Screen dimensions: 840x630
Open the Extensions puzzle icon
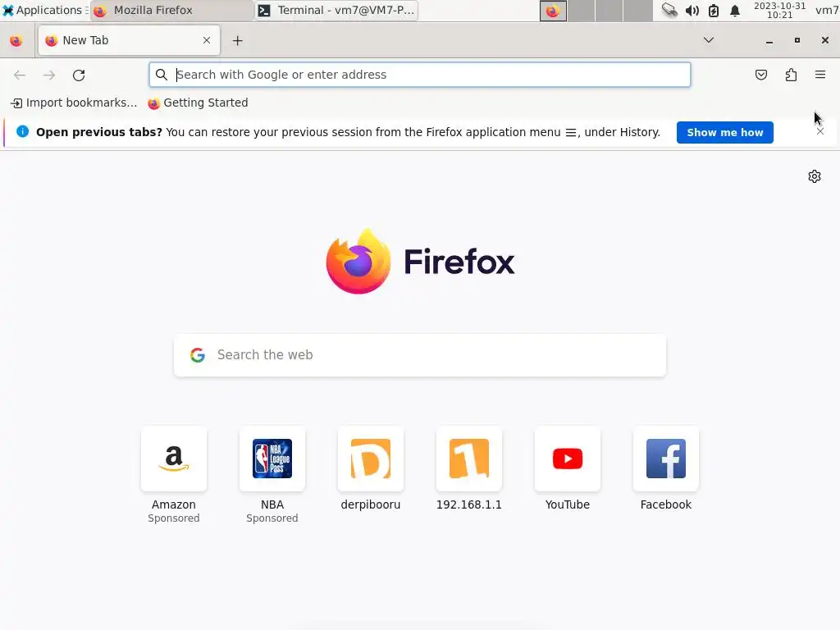coord(791,75)
